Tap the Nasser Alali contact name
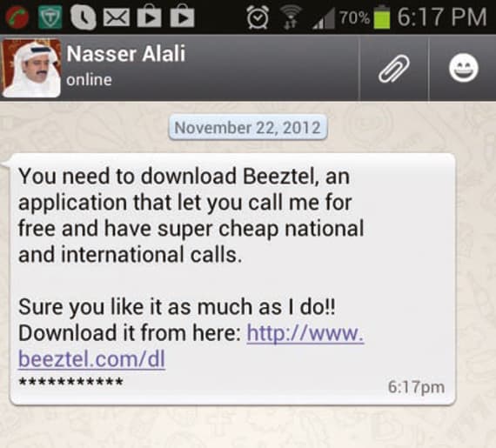 (126, 53)
